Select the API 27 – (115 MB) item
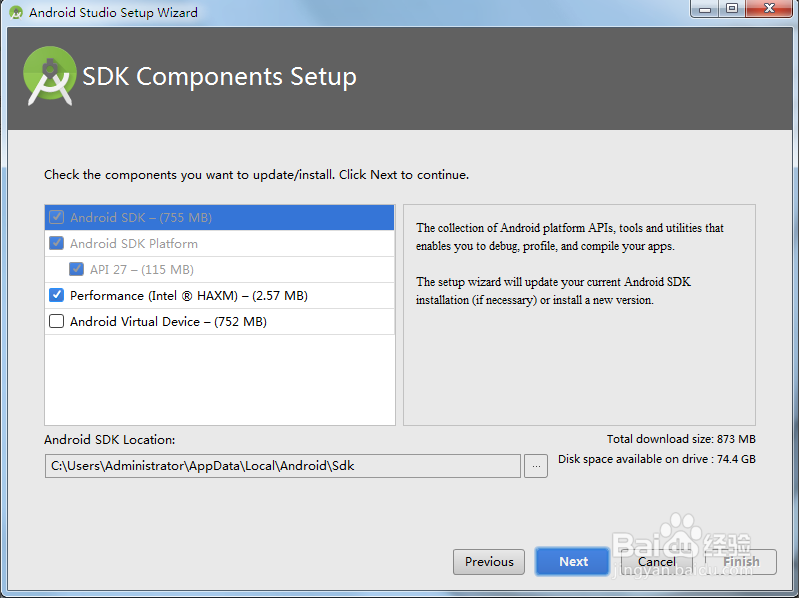The height and width of the screenshot is (598, 799). [x=141, y=270]
